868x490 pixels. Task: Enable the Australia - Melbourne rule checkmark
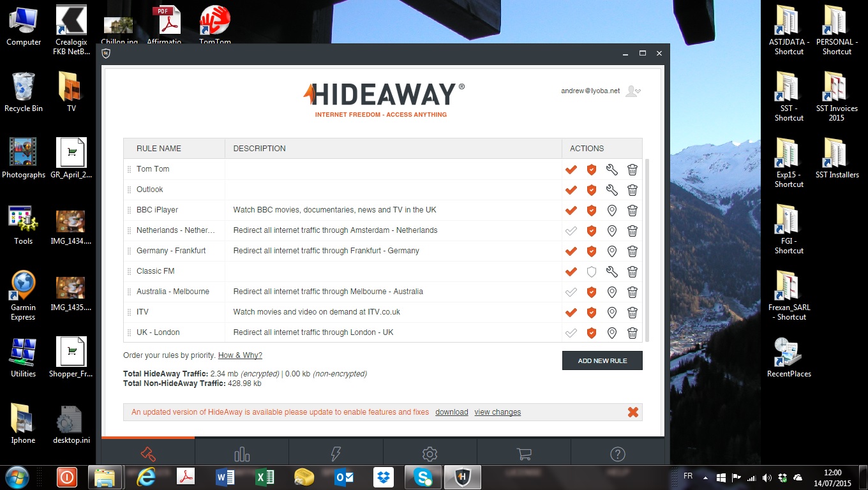point(571,292)
